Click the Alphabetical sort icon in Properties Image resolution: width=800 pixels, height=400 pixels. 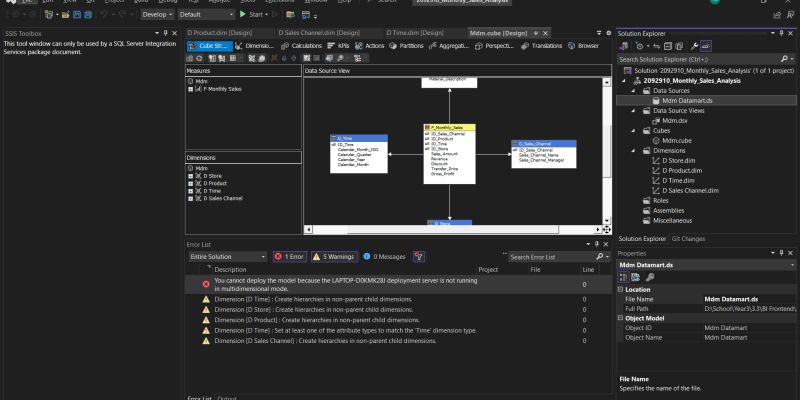[x=635, y=277]
